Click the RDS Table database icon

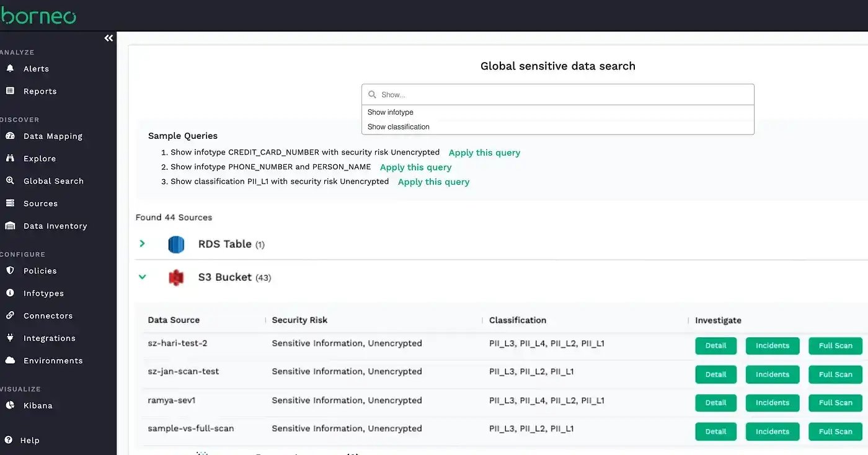click(x=176, y=244)
